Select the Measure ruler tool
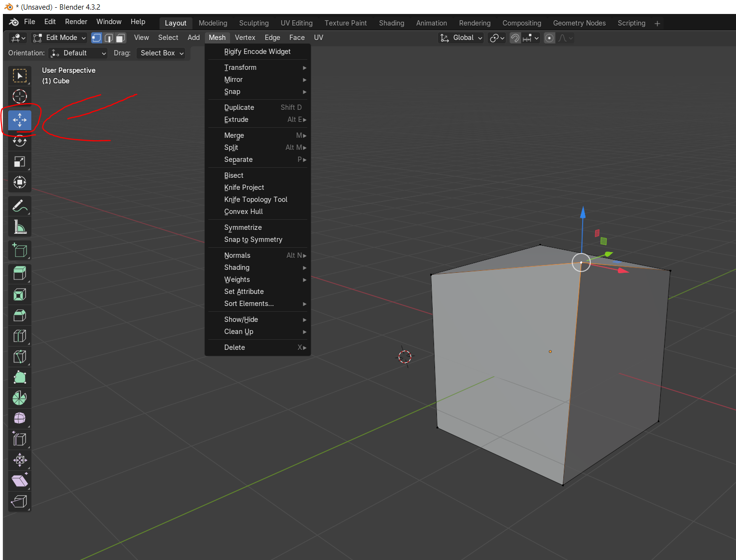The width and height of the screenshot is (736, 560). [x=19, y=227]
